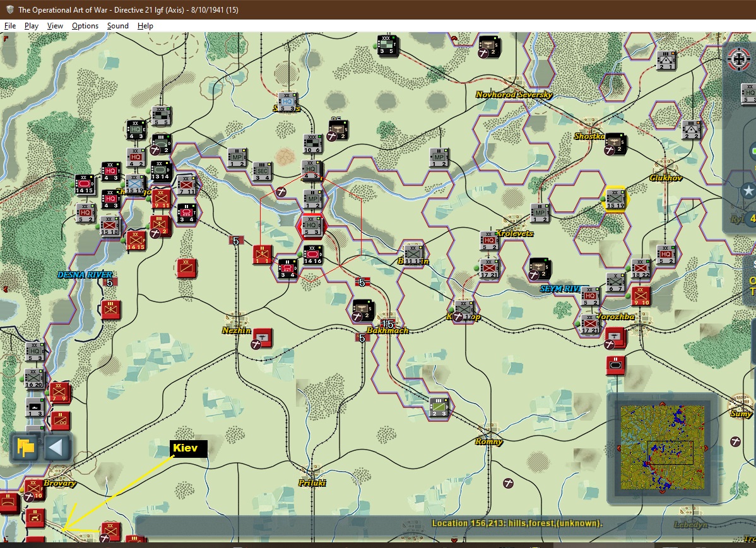Select the black armored unit 14 16
The image size is (756, 548).
point(312,255)
